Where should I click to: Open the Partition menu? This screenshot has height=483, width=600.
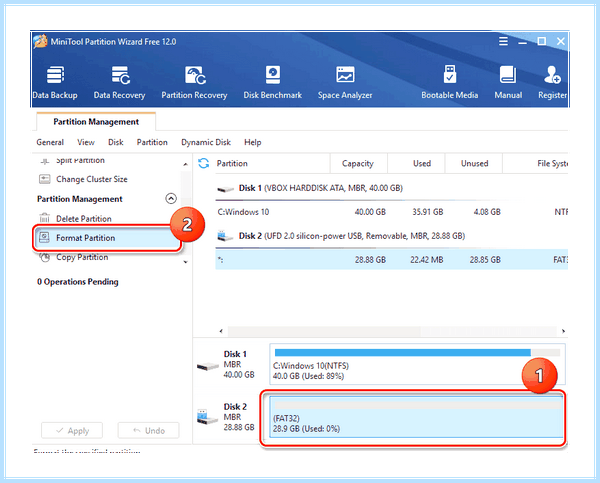click(152, 142)
